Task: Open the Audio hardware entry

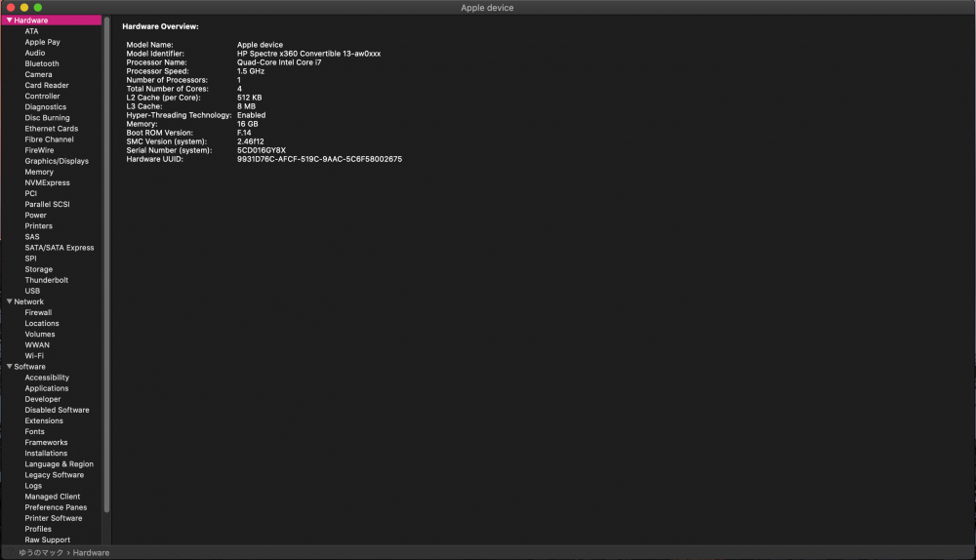Action: click(x=35, y=53)
